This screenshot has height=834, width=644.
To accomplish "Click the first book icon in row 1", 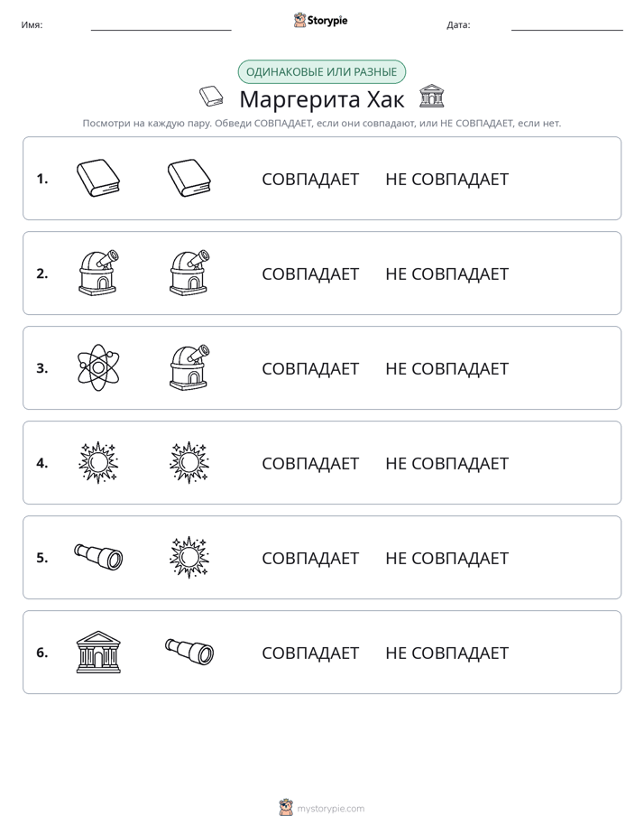I will click(98, 178).
